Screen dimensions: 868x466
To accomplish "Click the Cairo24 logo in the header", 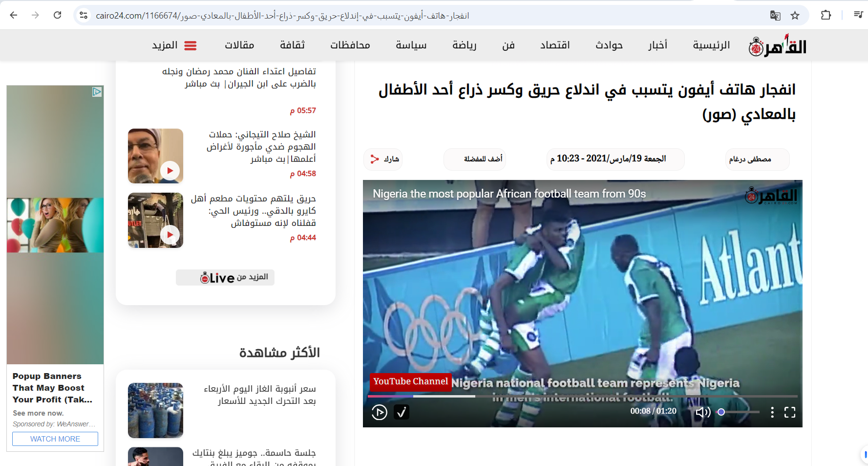I will (777, 46).
